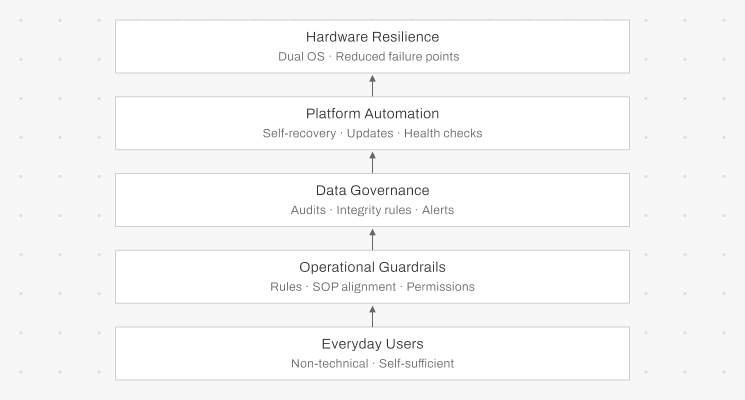Screen dimensions: 745x400
Task: Click the Hardware Resilience box title
Action: tap(372, 37)
